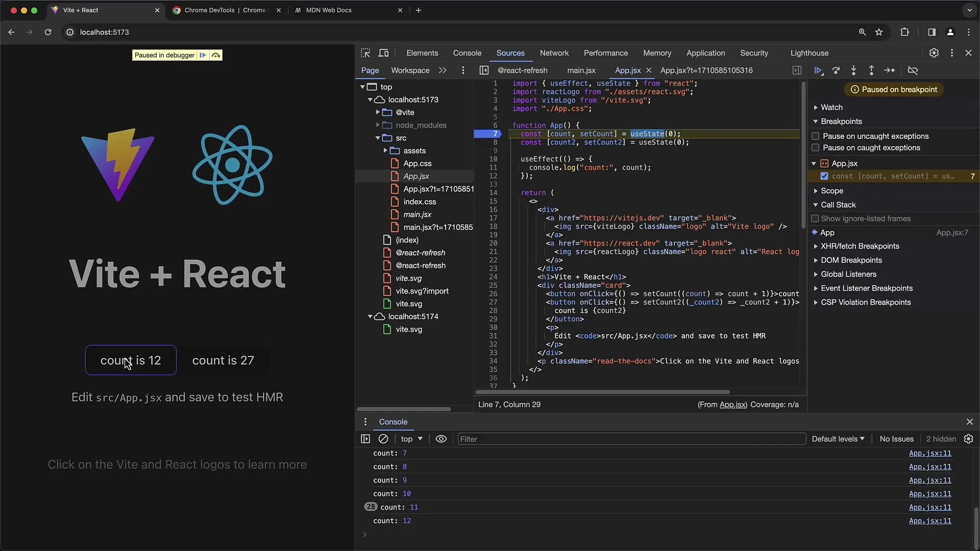Uncheck the App.jsx line 7 breakpoint
The width and height of the screenshot is (980, 551).
coord(824,176)
